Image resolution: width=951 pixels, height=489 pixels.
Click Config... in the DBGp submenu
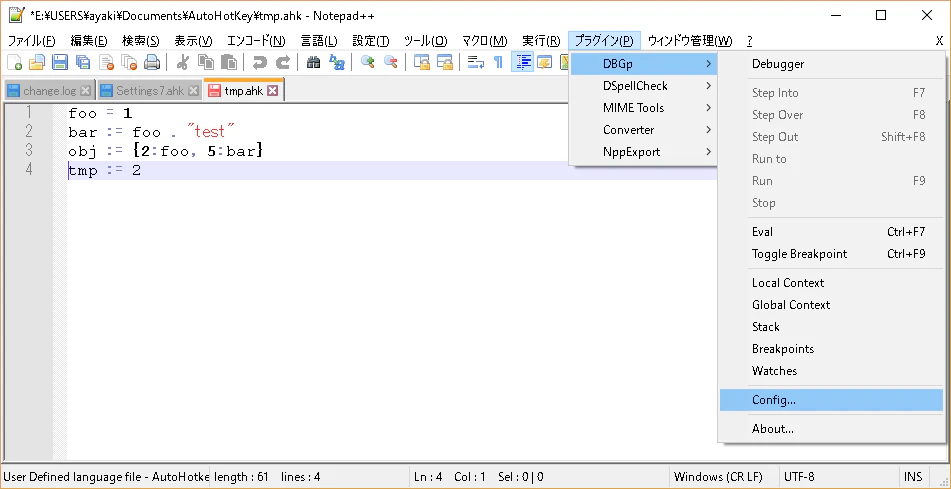click(x=832, y=400)
